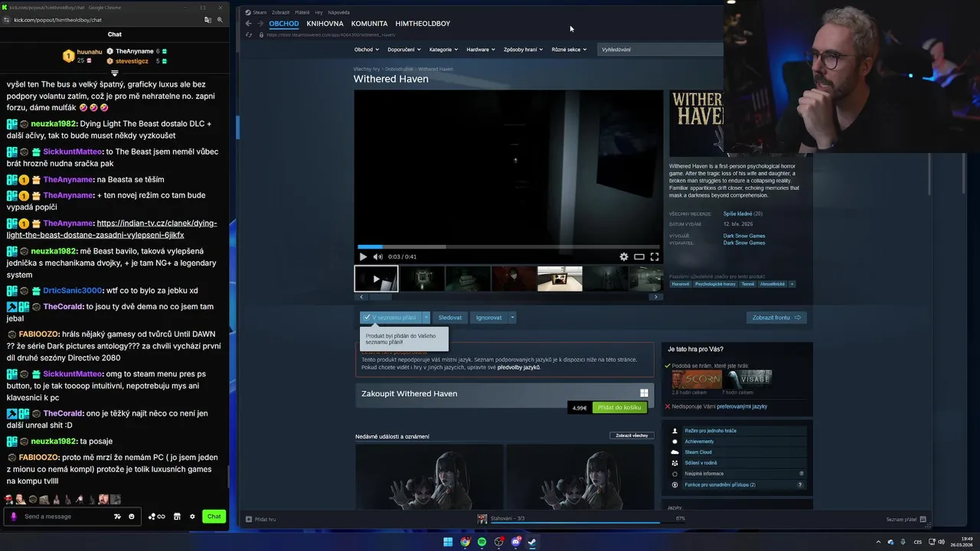Click the Vyhledávání search field

660,50
